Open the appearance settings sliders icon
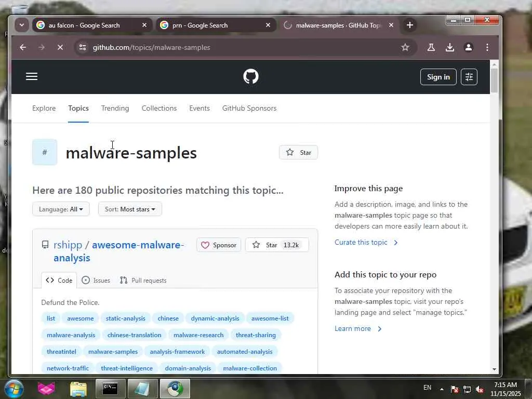This screenshot has width=532, height=399. 469,77
